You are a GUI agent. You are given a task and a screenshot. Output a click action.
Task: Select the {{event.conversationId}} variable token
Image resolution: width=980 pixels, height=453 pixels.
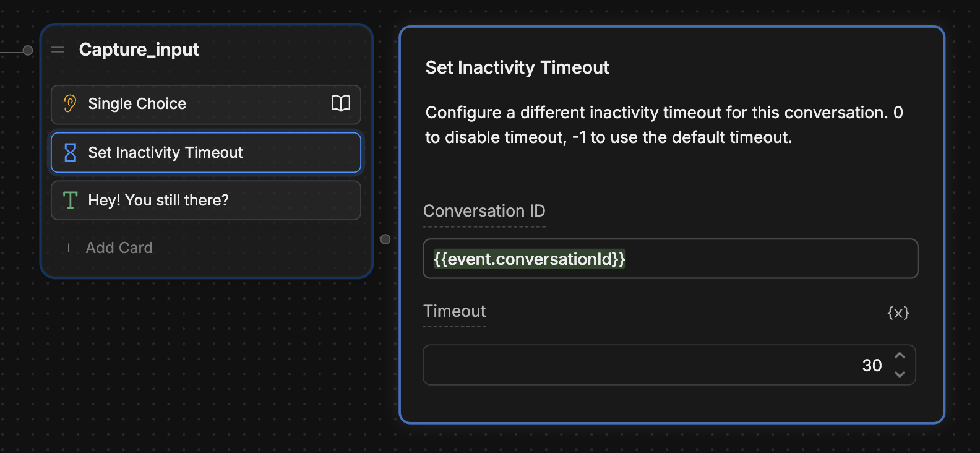click(x=527, y=259)
